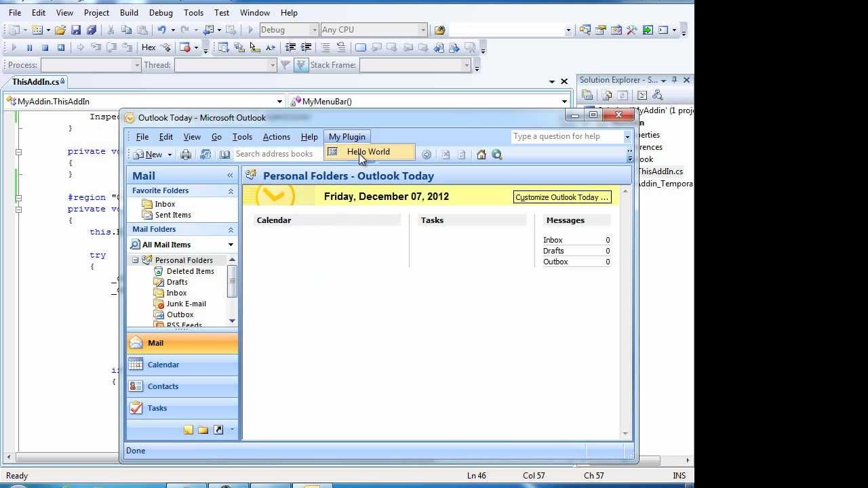
Task: Click Mail button in navigation pane
Action: (182, 343)
